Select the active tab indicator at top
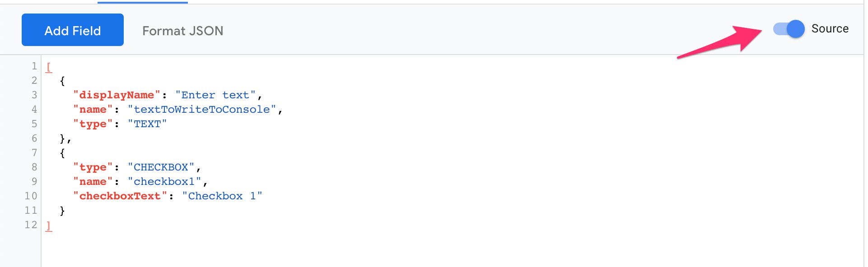The height and width of the screenshot is (267, 868). click(143, 2)
